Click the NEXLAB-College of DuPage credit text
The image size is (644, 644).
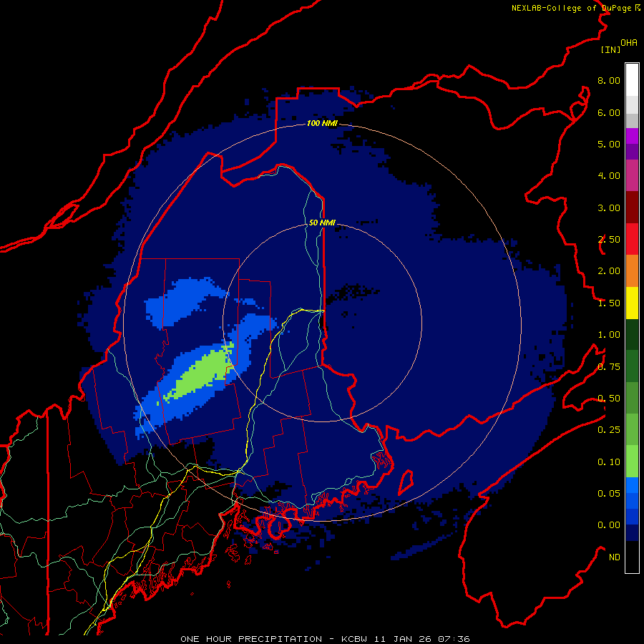click(575, 8)
